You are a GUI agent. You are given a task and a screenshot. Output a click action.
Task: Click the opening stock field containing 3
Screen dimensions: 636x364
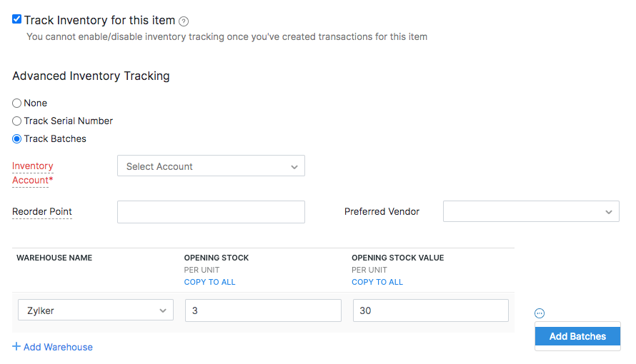point(263,310)
